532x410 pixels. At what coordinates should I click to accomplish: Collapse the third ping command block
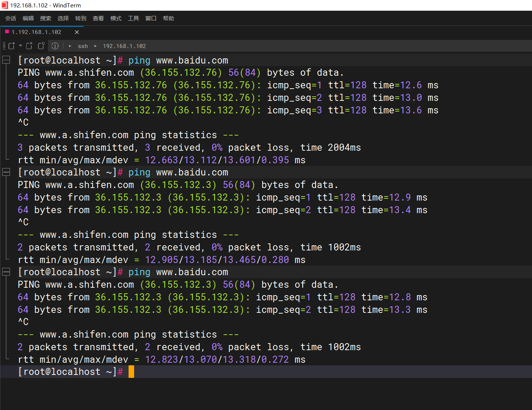click(x=6, y=272)
